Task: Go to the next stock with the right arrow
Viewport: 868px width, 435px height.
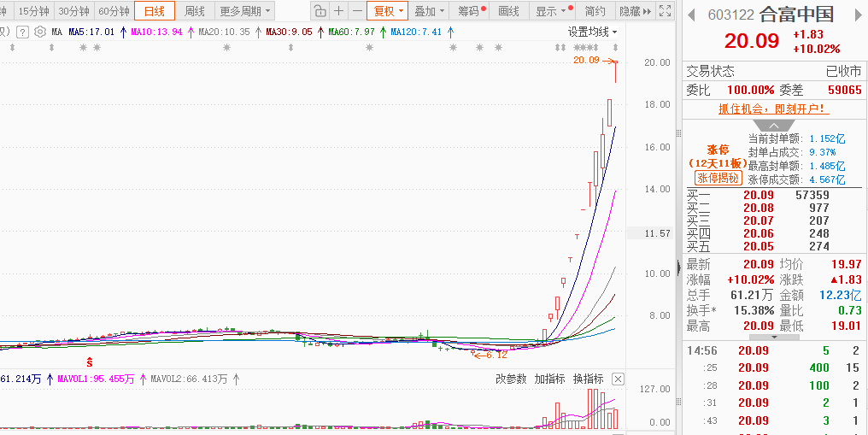Action: pyautogui.click(x=858, y=15)
